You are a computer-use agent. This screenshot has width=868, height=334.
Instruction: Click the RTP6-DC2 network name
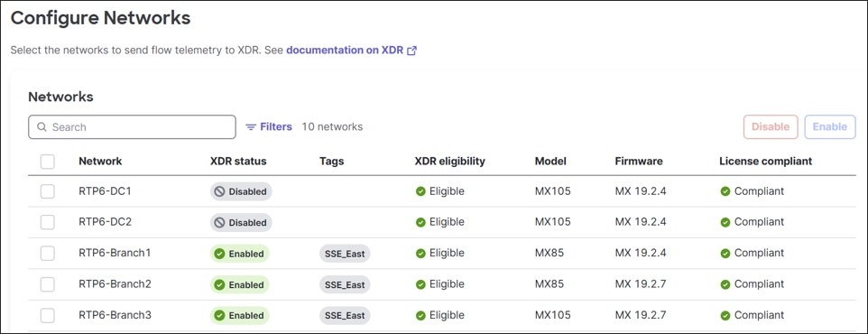pos(106,222)
